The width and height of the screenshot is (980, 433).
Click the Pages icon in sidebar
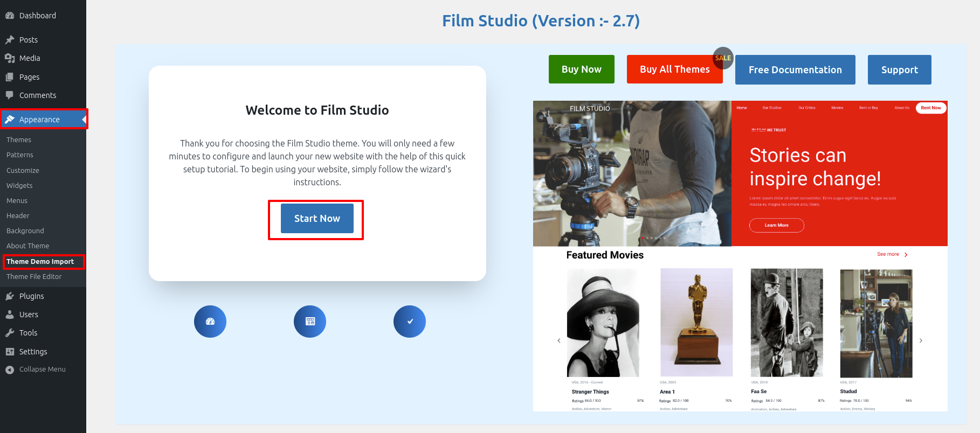coord(10,77)
